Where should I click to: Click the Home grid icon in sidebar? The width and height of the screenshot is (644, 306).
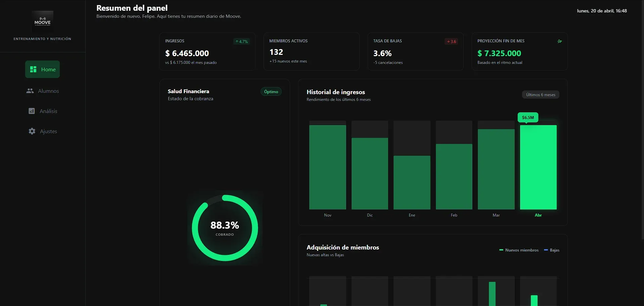[x=33, y=69]
